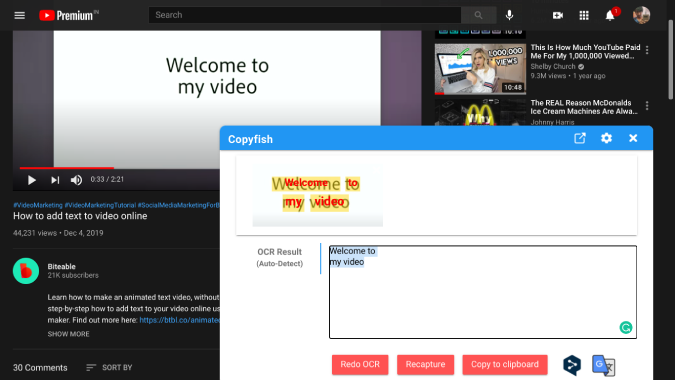Viewport: 675px width, 380px height.
Task: Open the notifications bell
Action: coord(610,15)
